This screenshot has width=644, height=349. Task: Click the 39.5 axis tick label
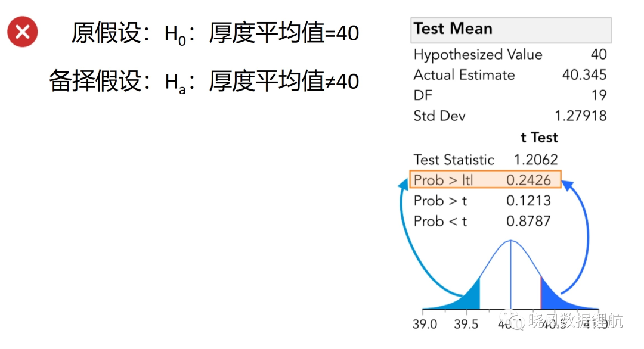466,325
